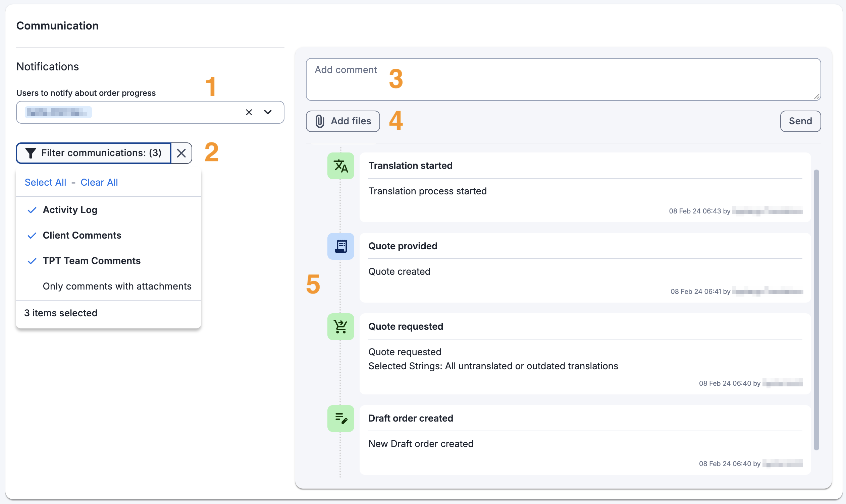Open the notify users combo box

pyautogui.click(x=150, y=112)
